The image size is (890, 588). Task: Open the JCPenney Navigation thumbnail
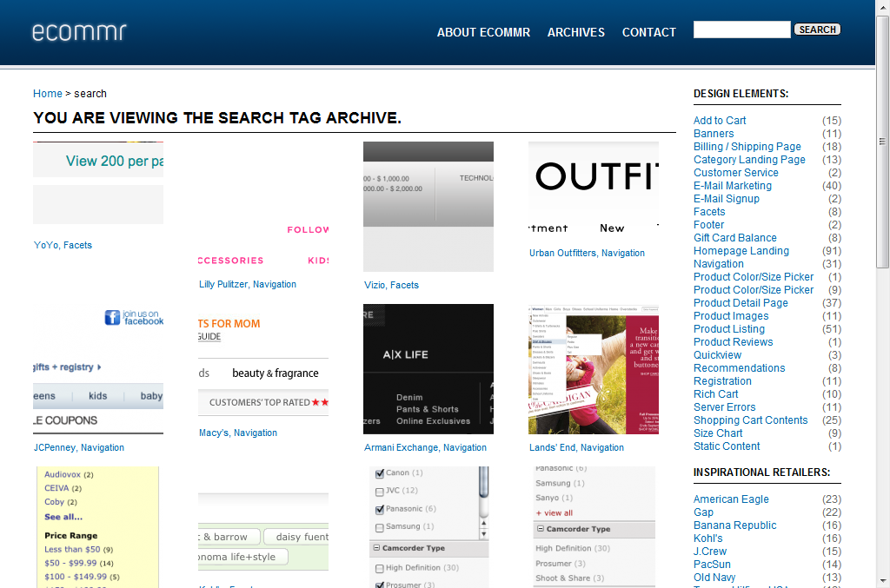tap(98, 369)
